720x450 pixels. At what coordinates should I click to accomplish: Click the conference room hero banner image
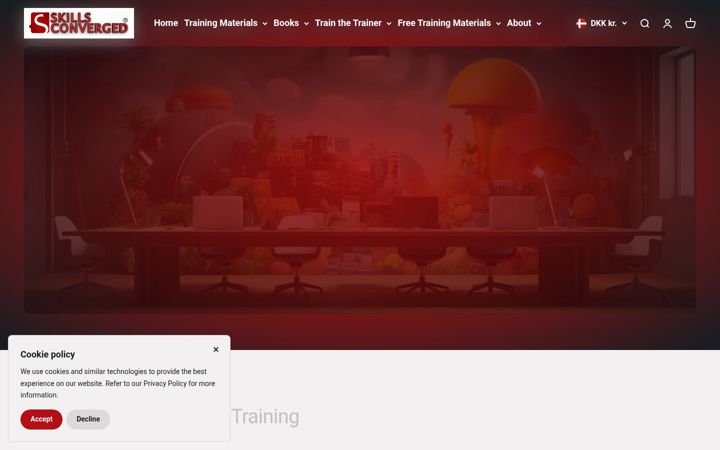click(x=360, y=180)
